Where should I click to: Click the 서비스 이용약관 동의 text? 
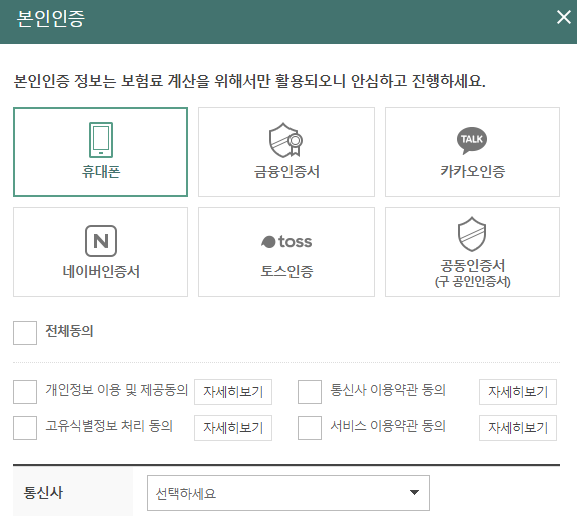point(388,426)
